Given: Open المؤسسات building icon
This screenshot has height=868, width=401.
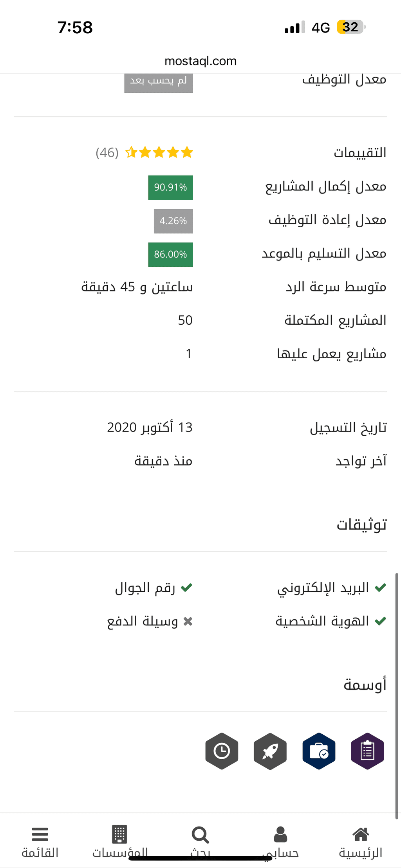Looking at the screenshot, I should point(119,834).
